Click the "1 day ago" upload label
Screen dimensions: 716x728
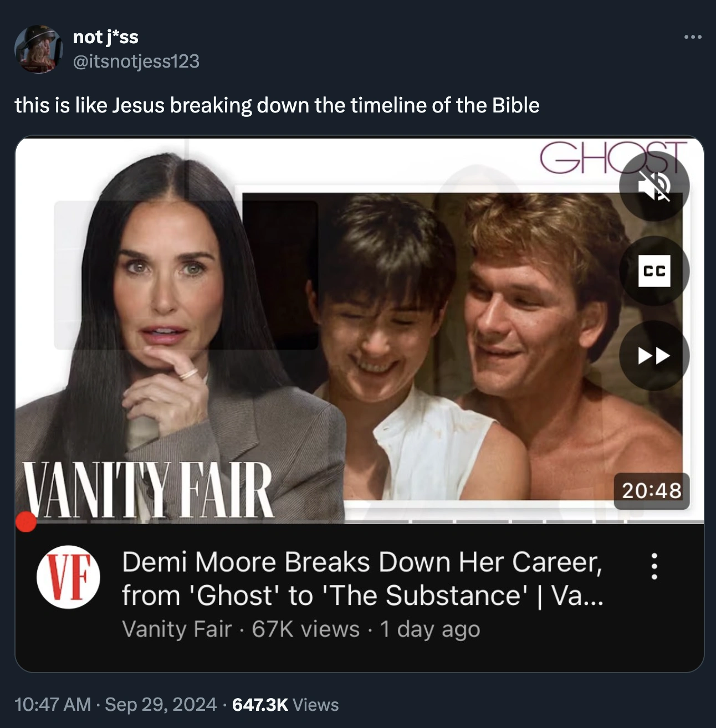pos(430,629)
